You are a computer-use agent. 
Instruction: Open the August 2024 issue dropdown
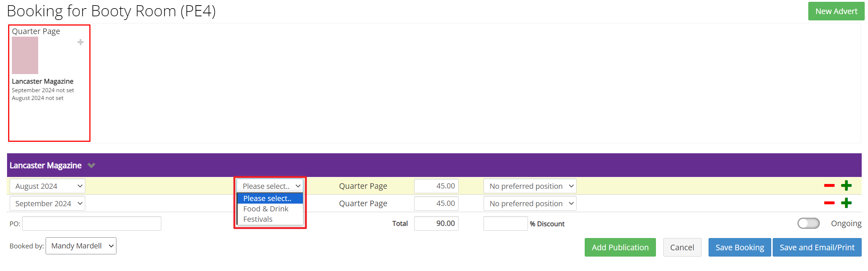pos(47,186)
